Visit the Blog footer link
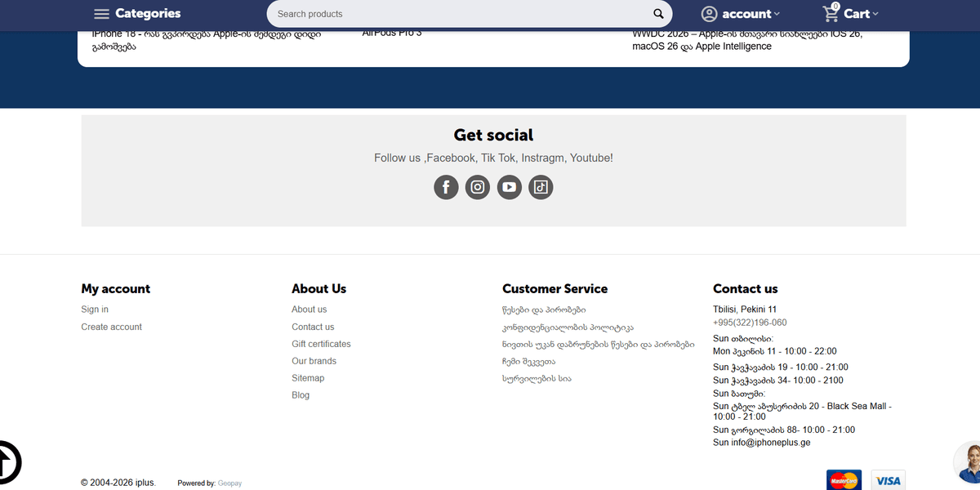Viewport: 980px width, 490px height. pyautogui.click(x=301, y=395)
